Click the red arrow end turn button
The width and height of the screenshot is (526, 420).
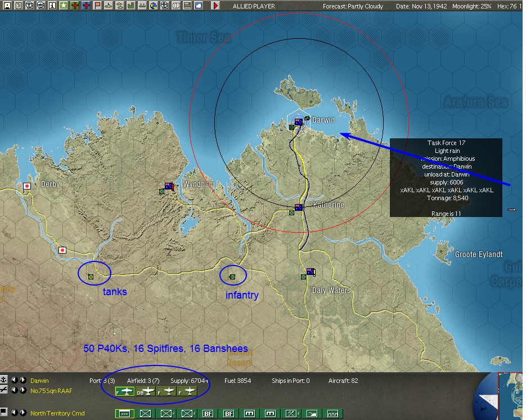(x=215, y=6)
